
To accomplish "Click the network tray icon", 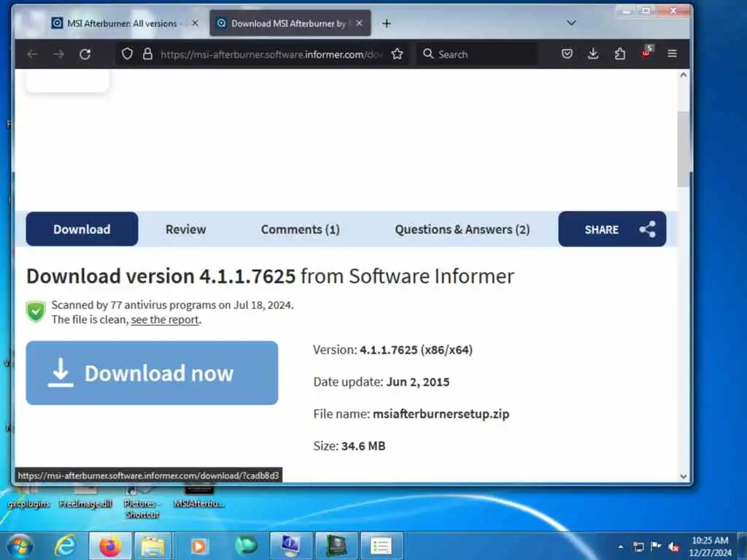I will 638,547.
